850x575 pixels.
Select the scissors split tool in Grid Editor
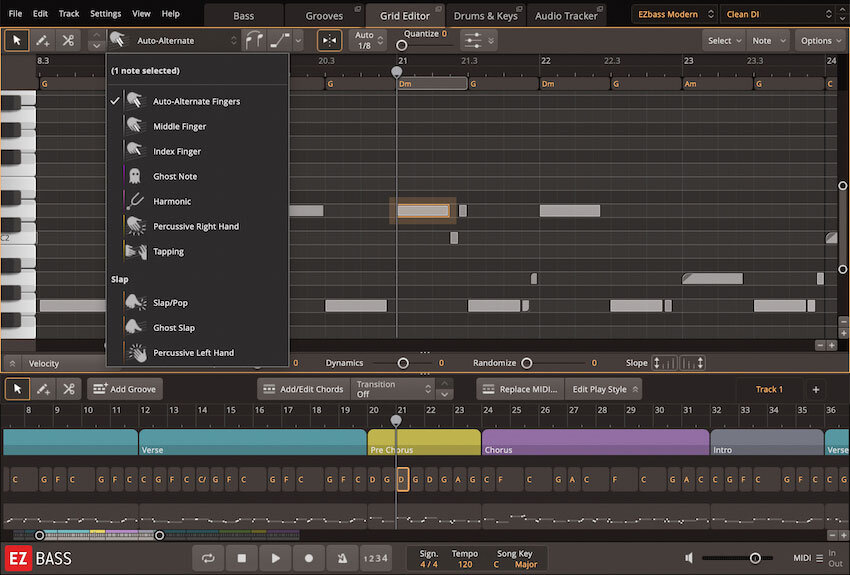(x=68, y=41)
